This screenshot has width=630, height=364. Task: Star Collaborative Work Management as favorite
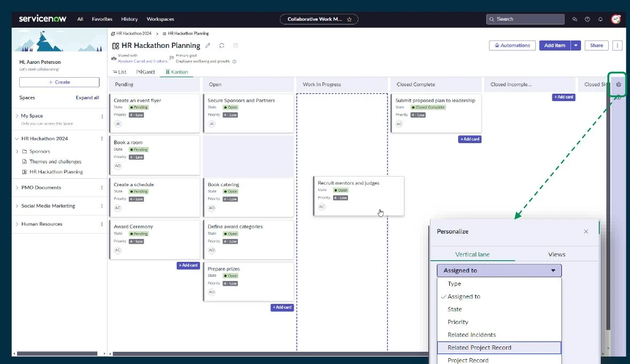349,19
